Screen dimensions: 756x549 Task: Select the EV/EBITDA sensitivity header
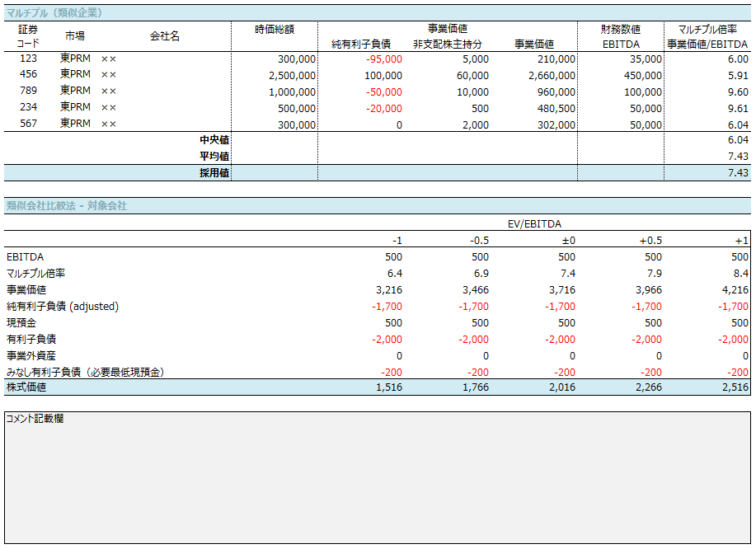(x=534, y=223)
